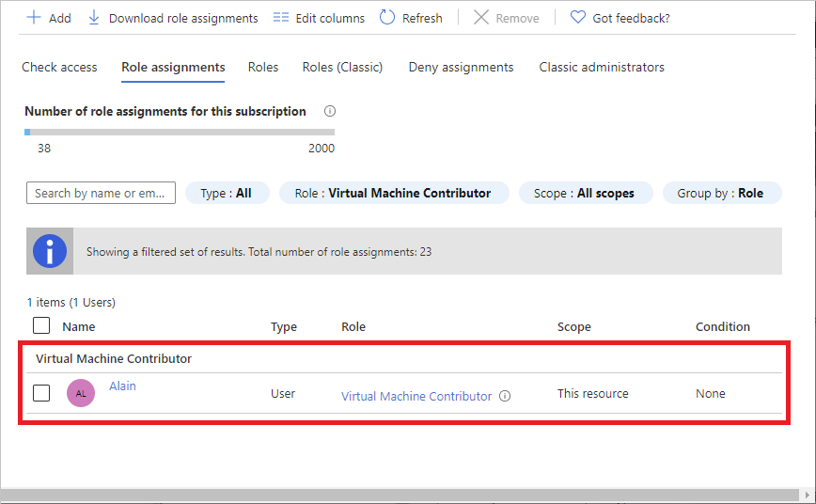816x504 pixels.
Task: Click the search by name or email field
Action: click(x=101, y=193)
